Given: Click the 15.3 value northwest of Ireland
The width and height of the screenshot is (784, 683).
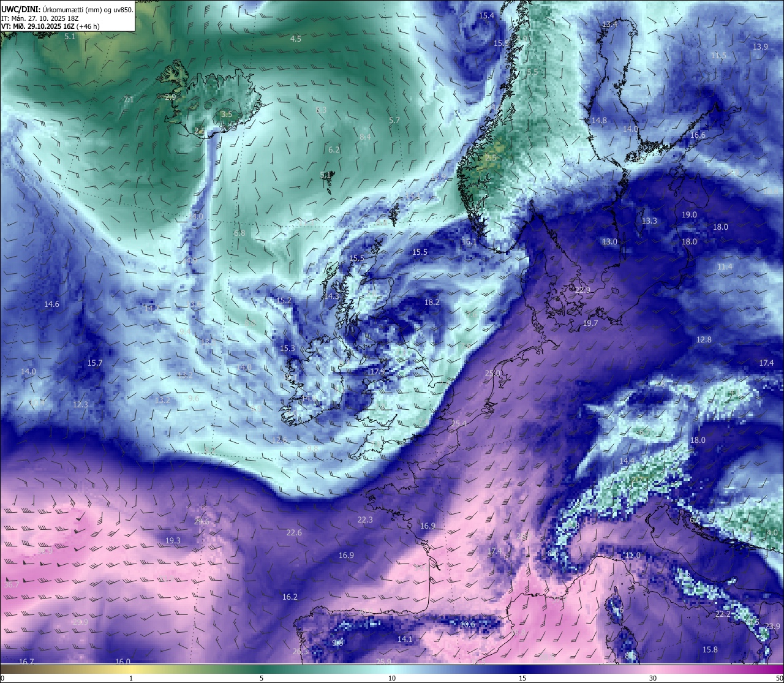Looking at the screenshot, I should [x=287, y=348].
